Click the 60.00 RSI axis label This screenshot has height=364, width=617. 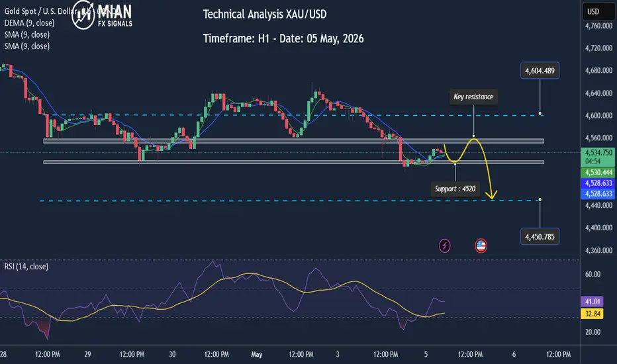[593, 274]
